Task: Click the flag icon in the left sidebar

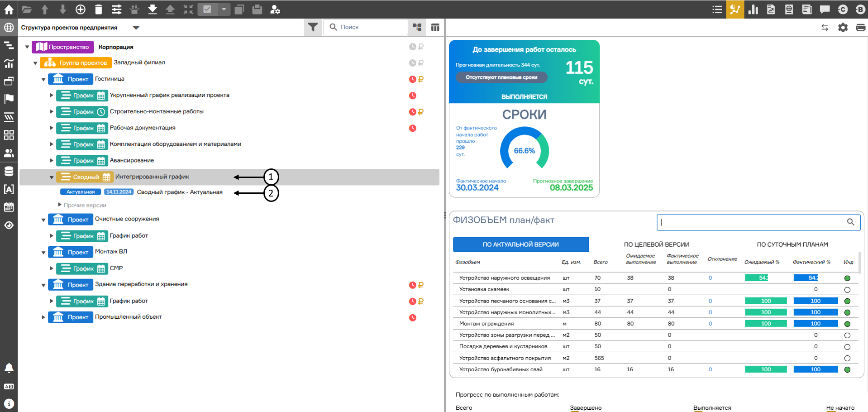Action: 9,99
